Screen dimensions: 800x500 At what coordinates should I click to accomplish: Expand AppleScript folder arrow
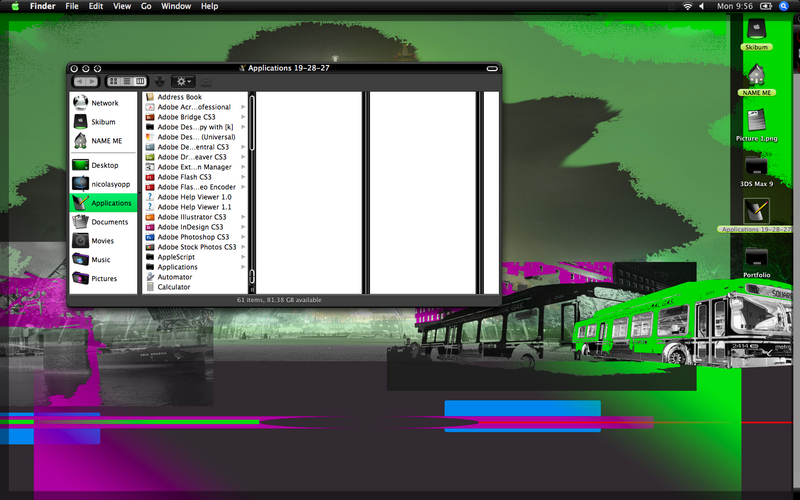(243, 257)
